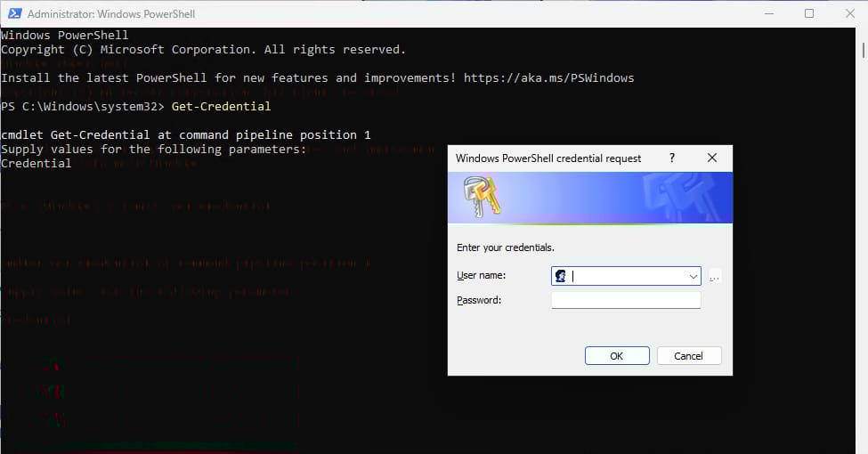
Task: Click 'cmdlet Get-Credential at command pipeline position 1' line
Action: click(x=186, y=135)
